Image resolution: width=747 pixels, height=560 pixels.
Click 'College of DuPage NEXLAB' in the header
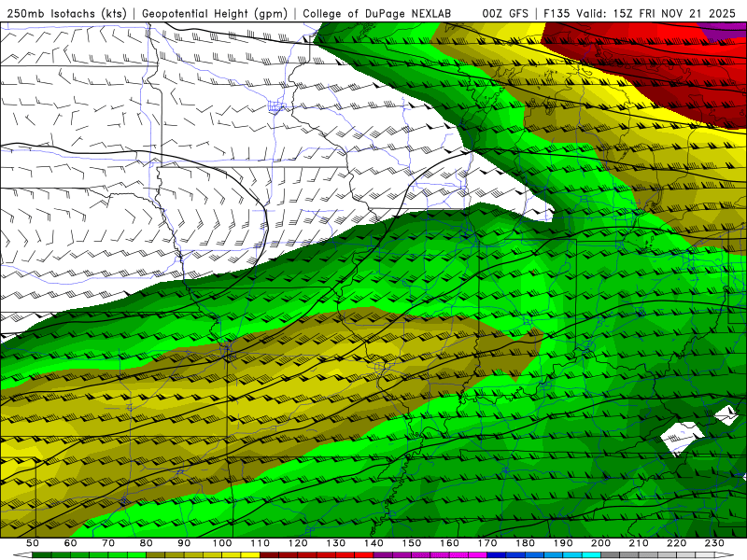click(376, 13)
